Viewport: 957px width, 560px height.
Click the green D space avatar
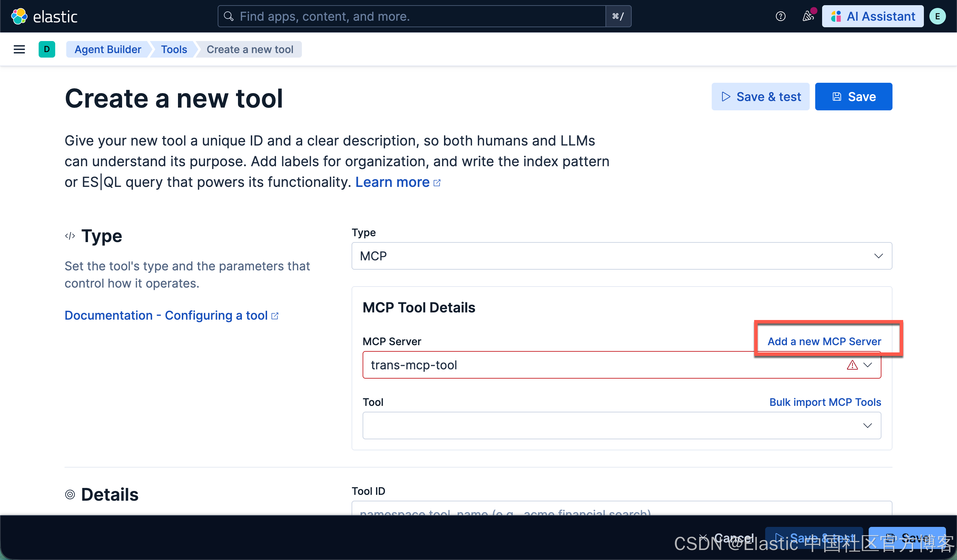click(47, 49)
